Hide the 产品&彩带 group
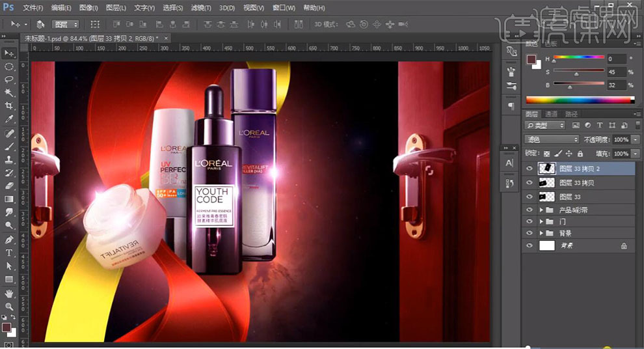 click(530, 210)
